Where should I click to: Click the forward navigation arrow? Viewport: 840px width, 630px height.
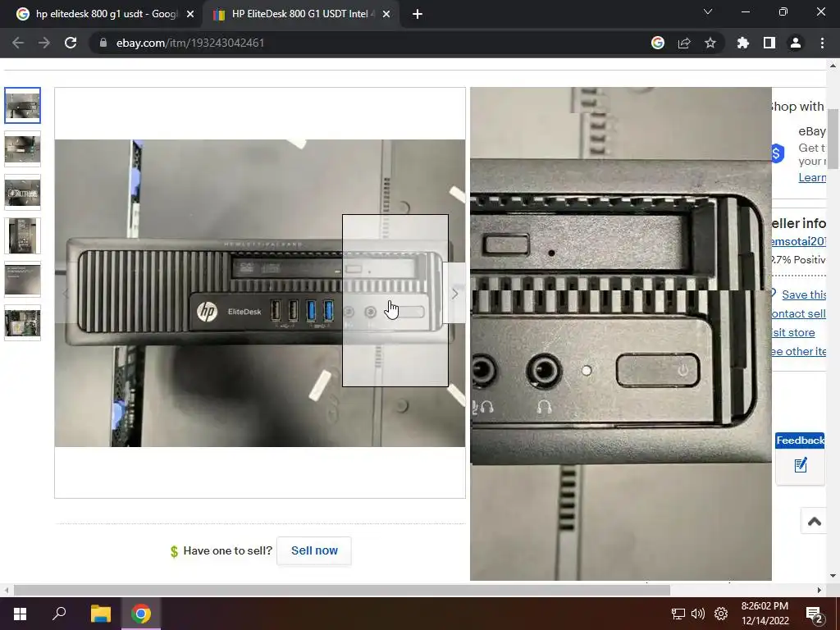[x=44, y=43]
